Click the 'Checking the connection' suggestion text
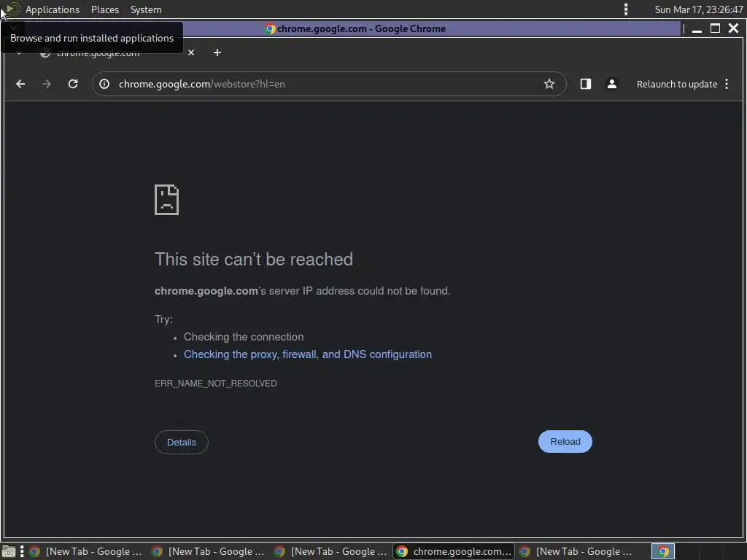Viewport: 747px width, 560px height. coord(244,337)
